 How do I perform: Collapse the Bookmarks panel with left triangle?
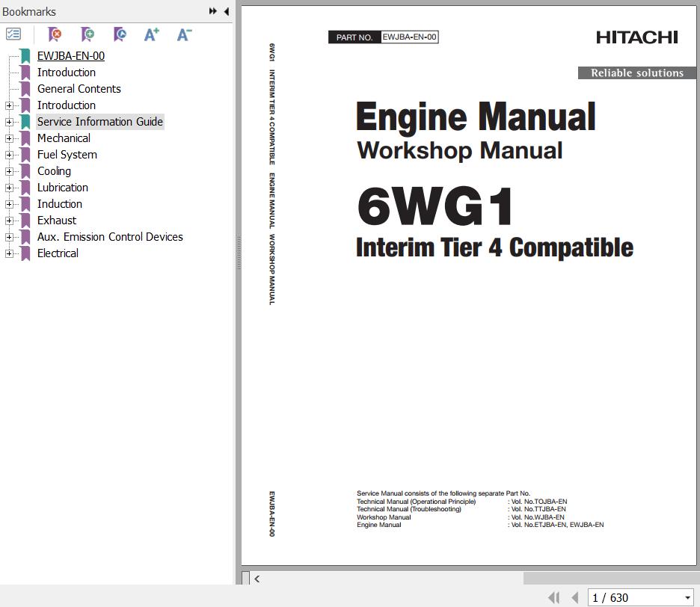(226, 11)
